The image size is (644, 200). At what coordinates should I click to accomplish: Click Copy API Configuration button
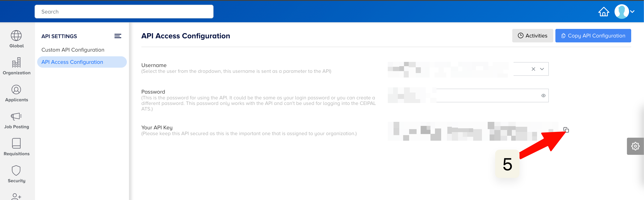coord(593,36)
